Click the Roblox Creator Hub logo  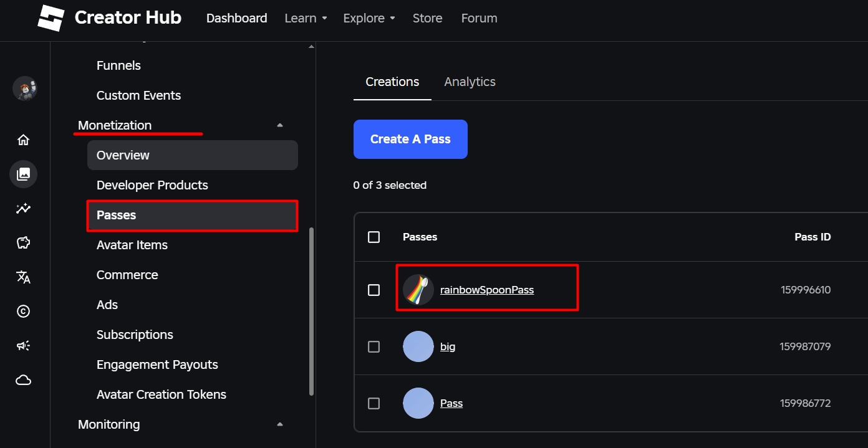(x=51, y=18)
